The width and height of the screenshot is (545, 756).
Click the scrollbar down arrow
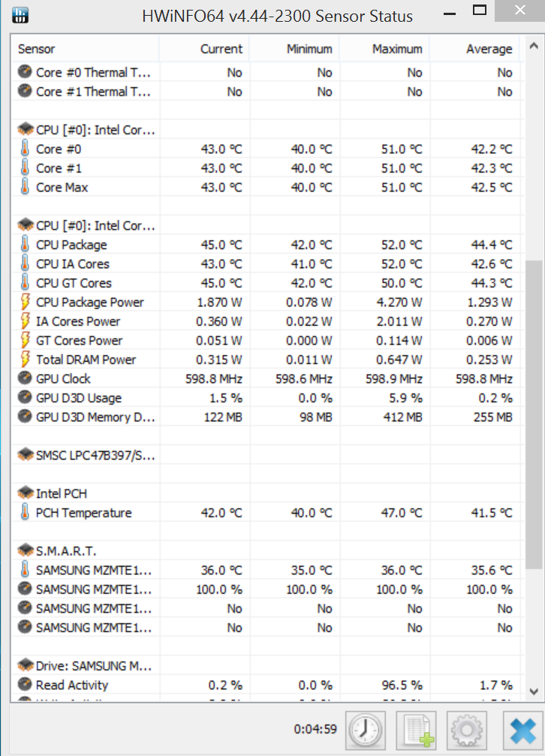[534, 691]
